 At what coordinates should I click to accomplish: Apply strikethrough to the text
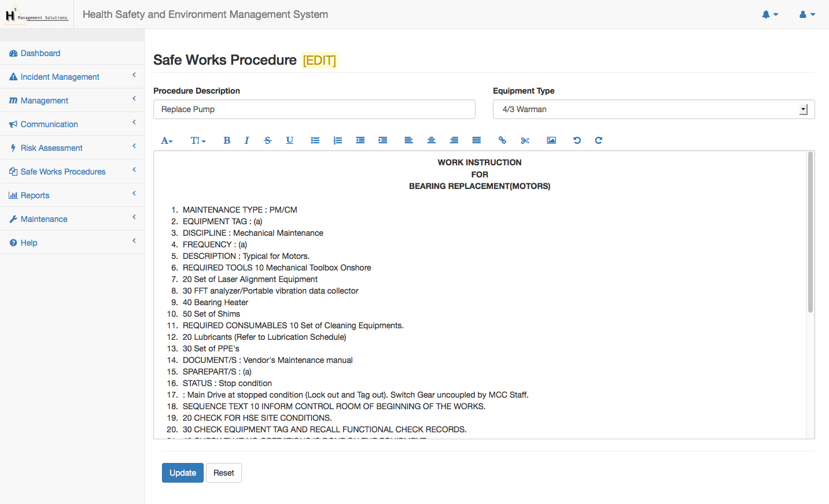coord(267,140)
